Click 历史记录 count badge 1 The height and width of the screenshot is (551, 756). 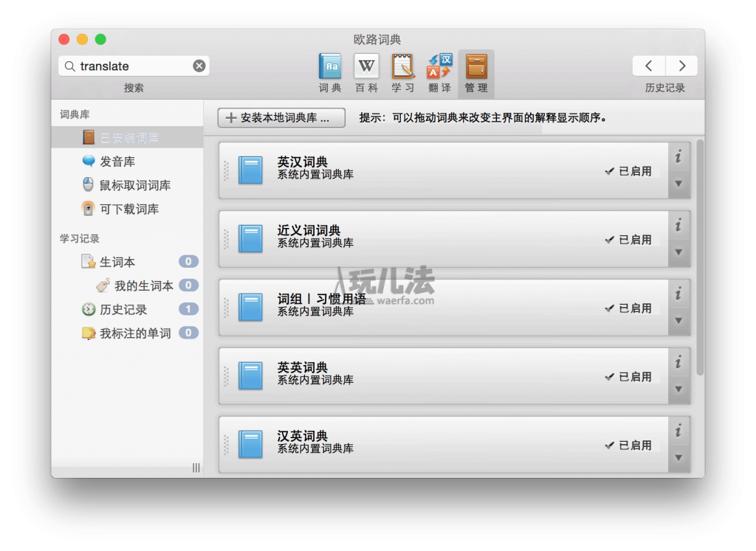[x=188, y=309]
